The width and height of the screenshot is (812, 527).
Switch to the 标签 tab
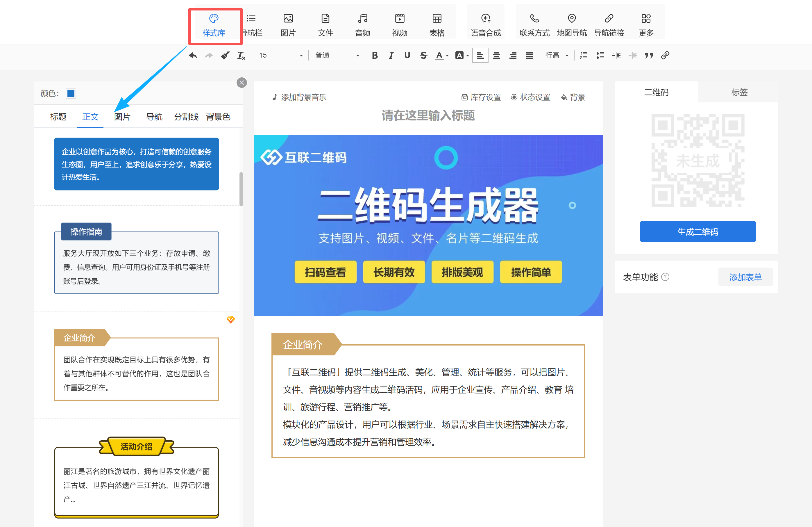[739, 92]
